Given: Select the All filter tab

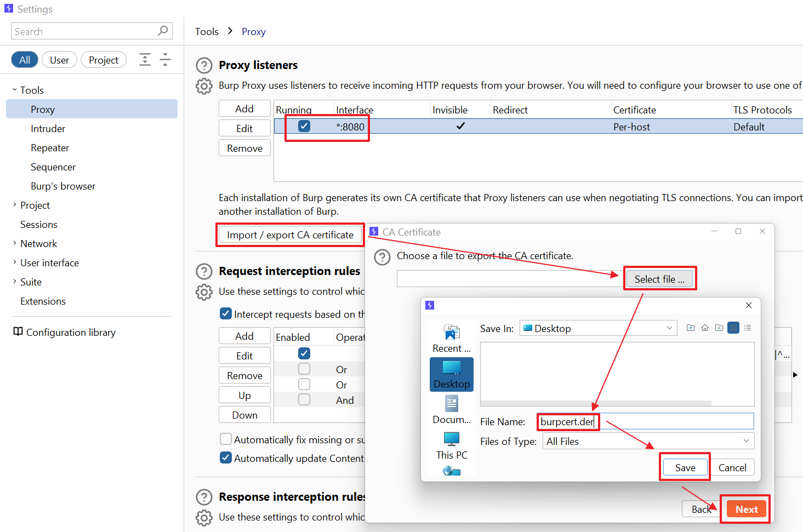Looking at the screenshot, I should point(25,60).
